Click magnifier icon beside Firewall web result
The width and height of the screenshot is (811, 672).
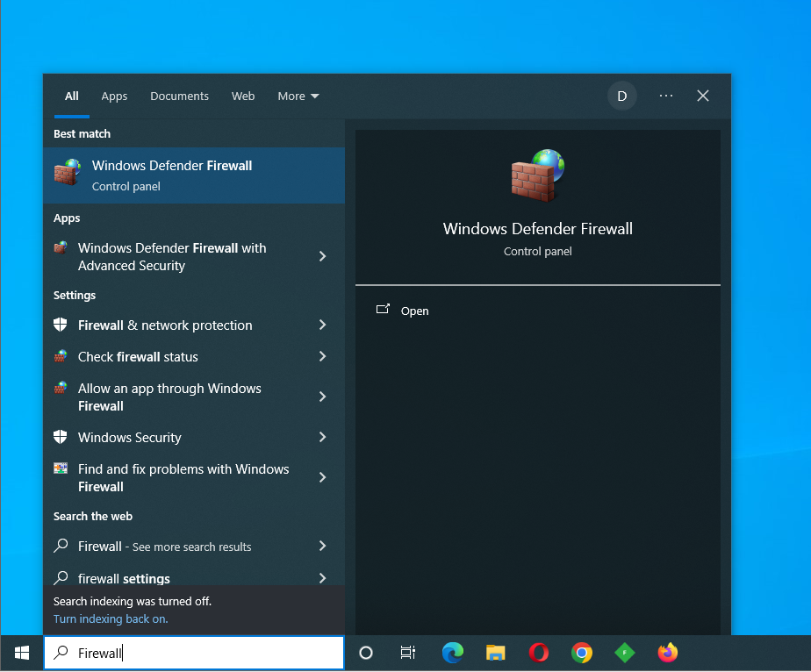[61, 546]
